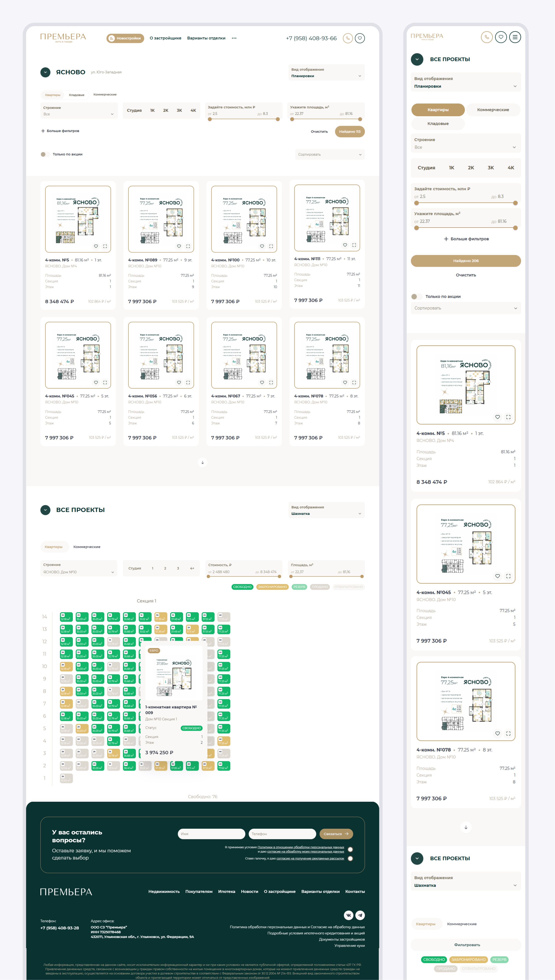Open 'Варианты отделки' in top navigation

[206, 38]
